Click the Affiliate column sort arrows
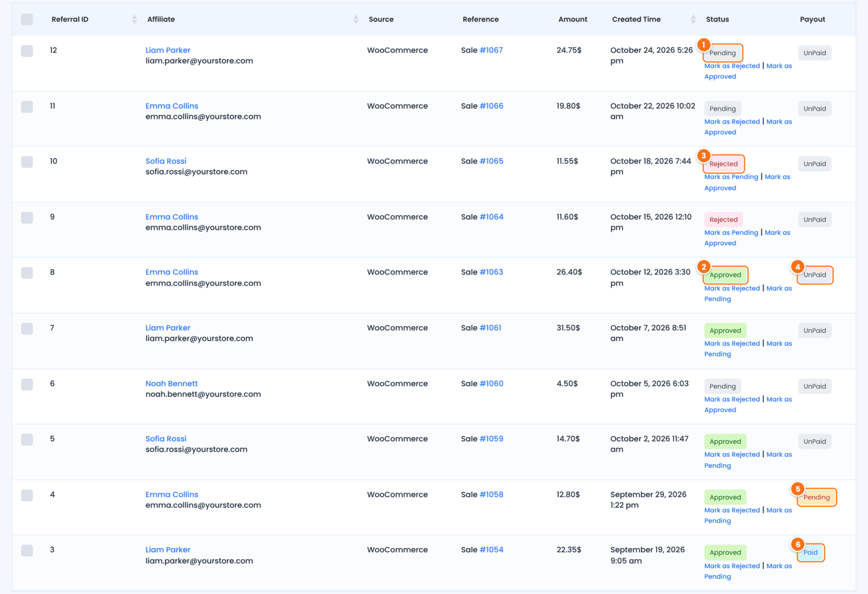Viewport: 868px width, 594px height. point(356,19)
